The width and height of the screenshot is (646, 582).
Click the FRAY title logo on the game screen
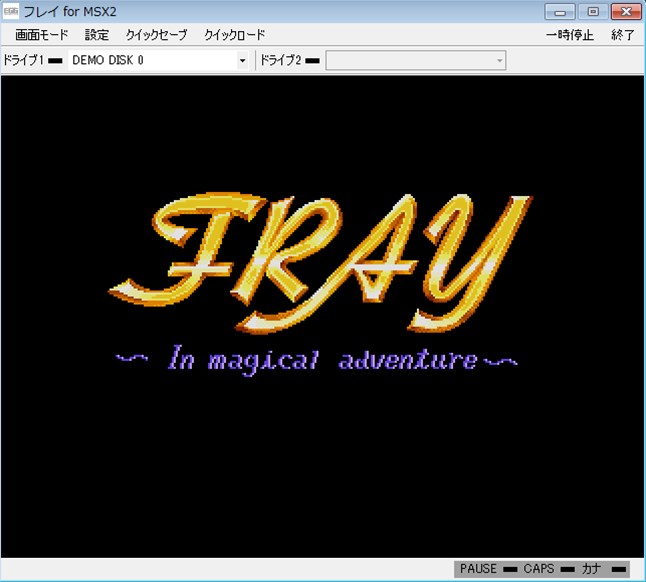click(321, 263)
